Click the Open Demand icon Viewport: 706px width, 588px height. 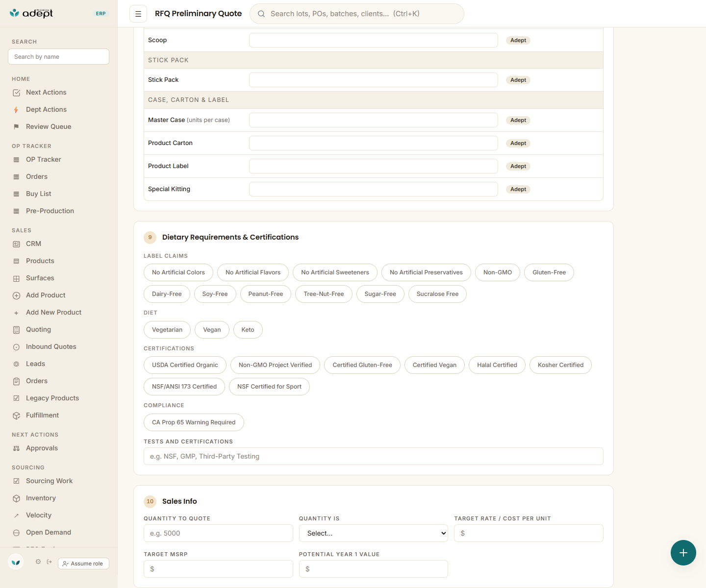point(16,533)
